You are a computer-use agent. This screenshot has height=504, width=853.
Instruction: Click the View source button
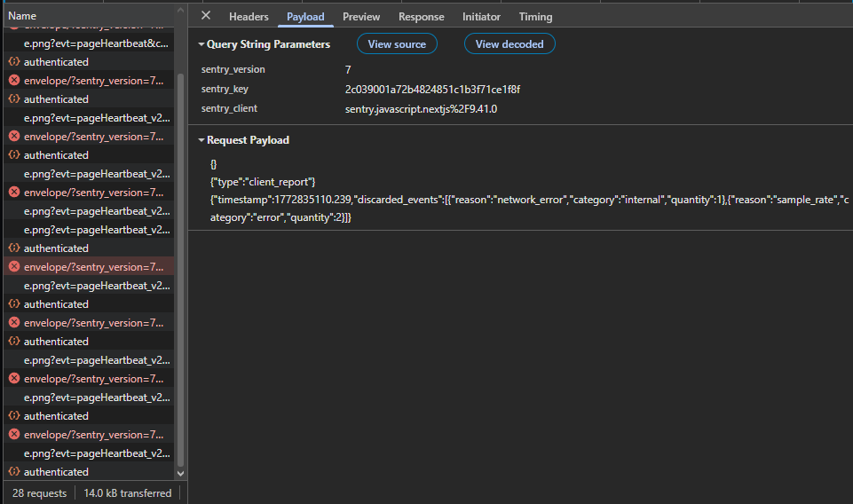coord(397,44)
